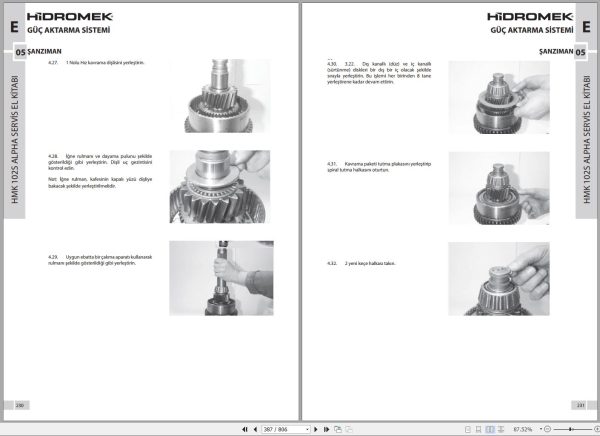Click the greyed-out next view icon
This screenshot has width=600, height=436.
point(349,429)
